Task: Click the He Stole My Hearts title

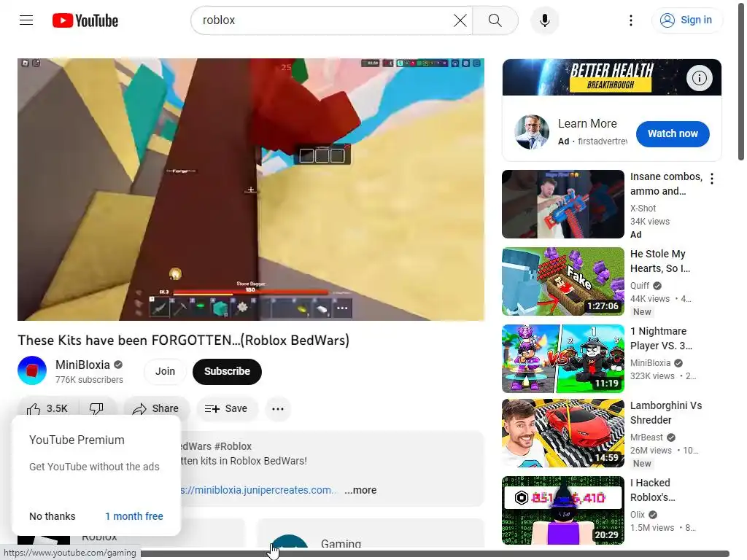Action: click(660, 261)
